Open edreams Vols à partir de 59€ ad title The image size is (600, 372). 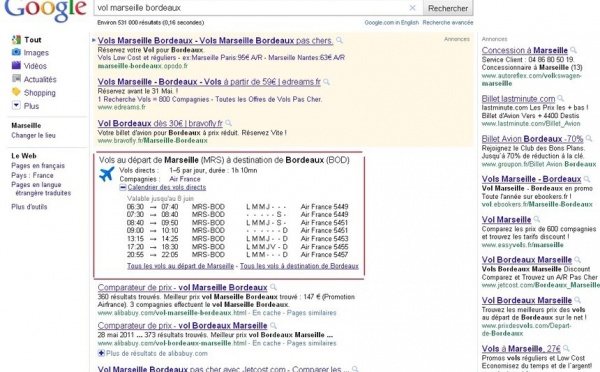[209, 82]
